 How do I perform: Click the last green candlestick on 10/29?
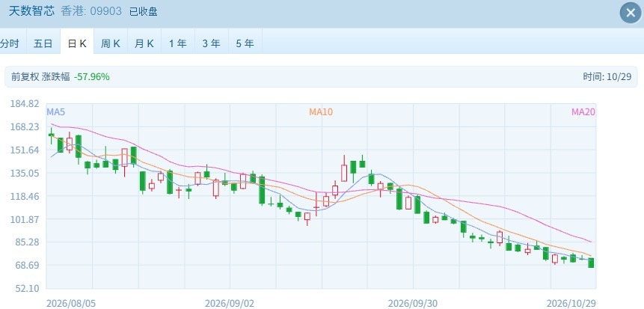(591, 263)
